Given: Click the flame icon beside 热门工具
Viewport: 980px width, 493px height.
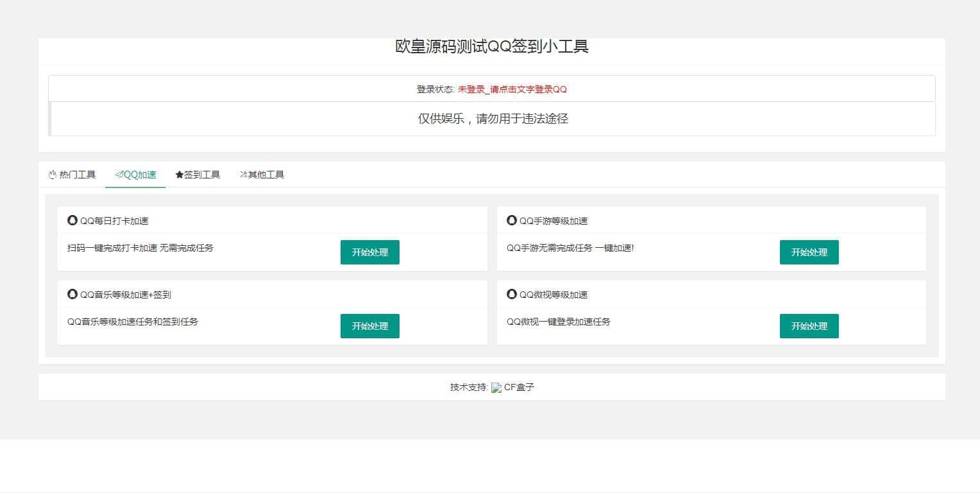Looking at the screenshot, I should 53,175.
